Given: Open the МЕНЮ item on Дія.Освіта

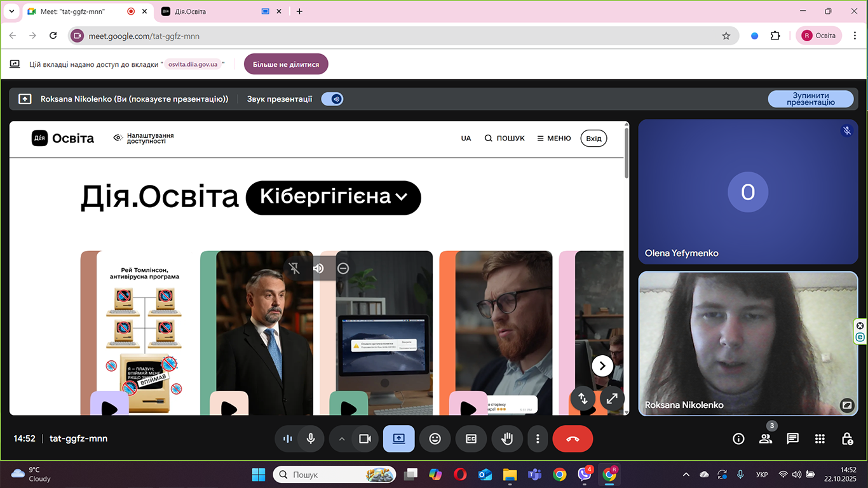Looking at the screenshot, I should (x=553, y=138).
